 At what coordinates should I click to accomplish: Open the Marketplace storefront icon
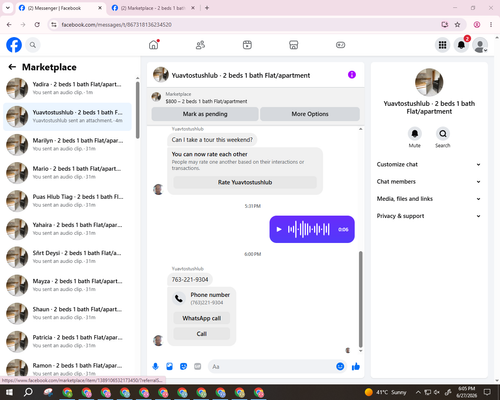coord(294,45)
